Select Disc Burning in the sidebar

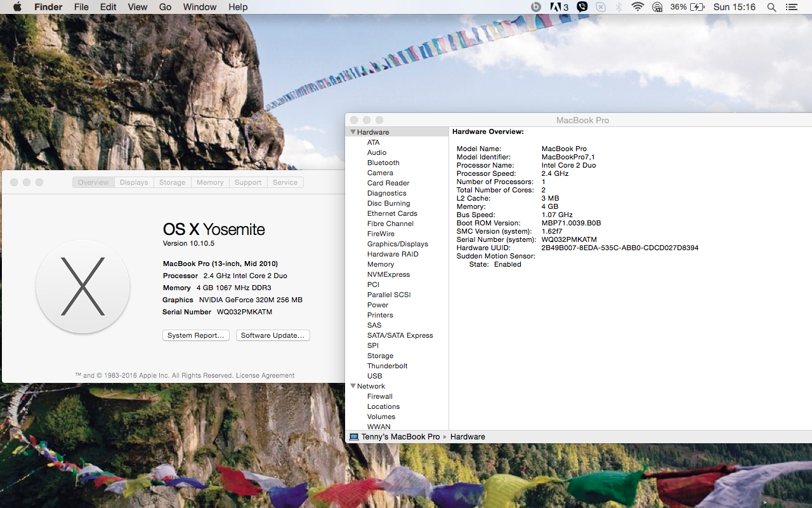pyautogui.click(x=388, y=203)
